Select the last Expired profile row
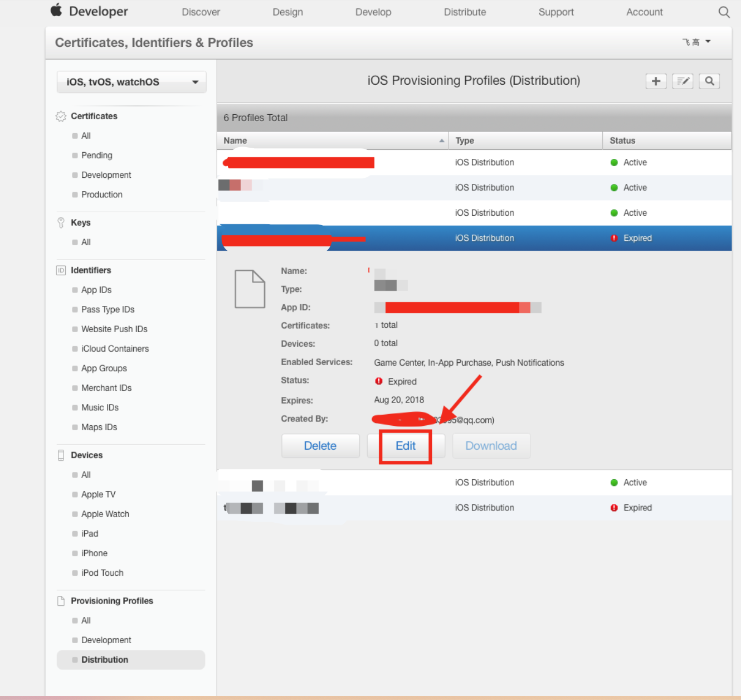Viewport: 741px width, 700px height. (x=474, y=508)
